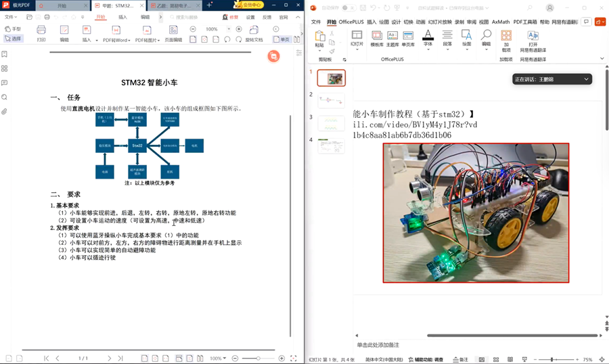Click the Template Library icon in OfficePLUS

click(x=376, y=37)
